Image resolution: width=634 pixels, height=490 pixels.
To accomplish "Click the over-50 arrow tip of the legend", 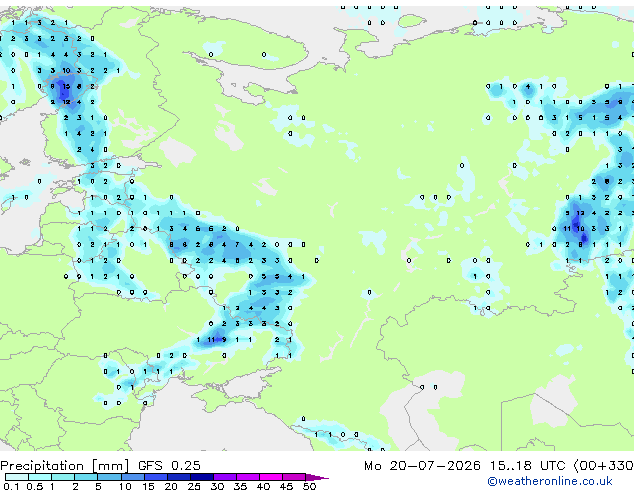I will tap(317, 477).
